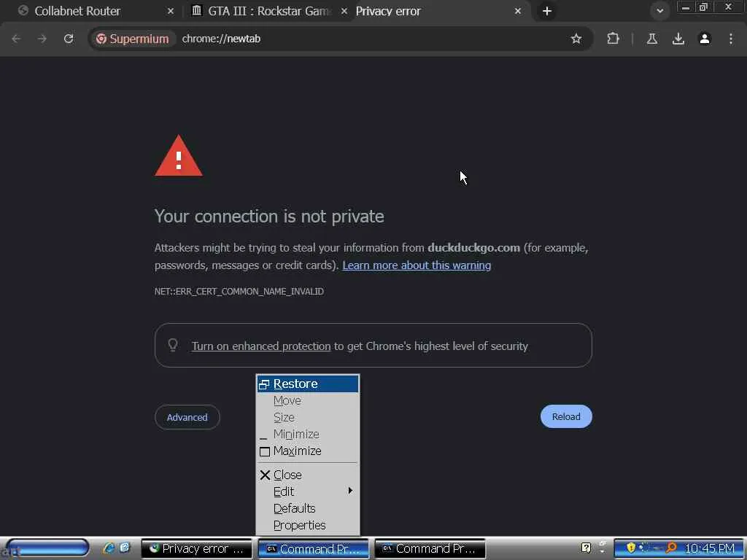Click the red warning triangle icon

(179, 156)
